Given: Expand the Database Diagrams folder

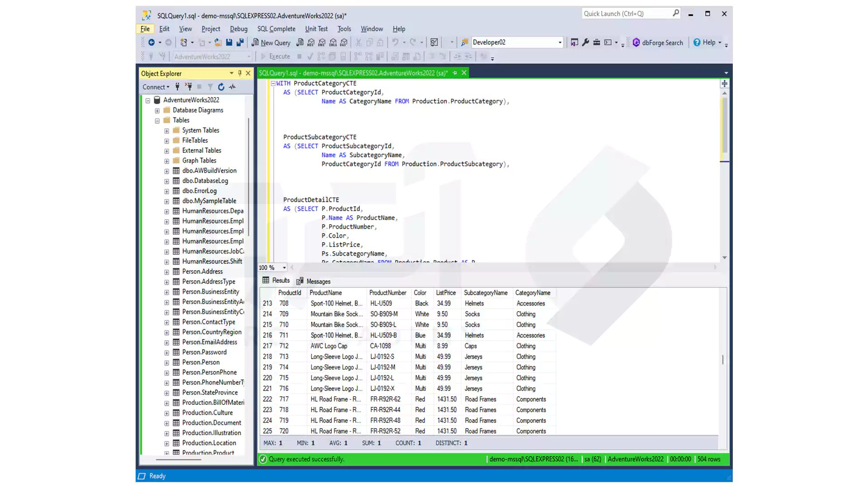Looking at the screenshot, I should (157, 111).
